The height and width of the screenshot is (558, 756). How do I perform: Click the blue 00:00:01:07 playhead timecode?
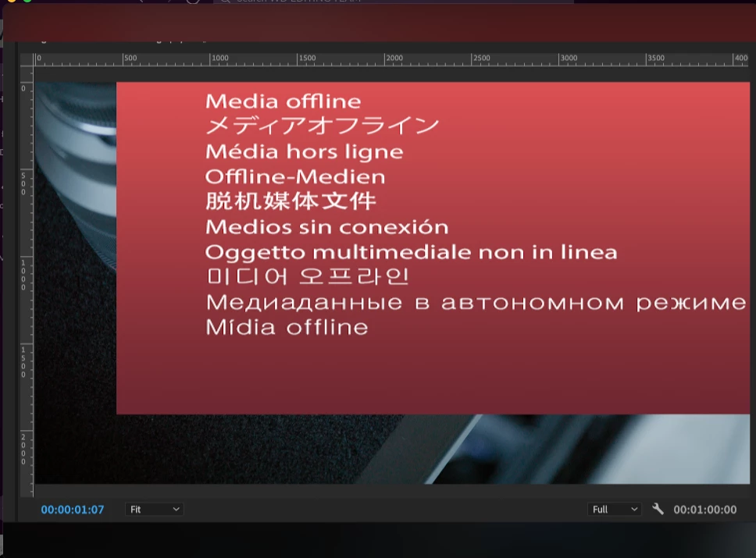[x=73, y=510]
